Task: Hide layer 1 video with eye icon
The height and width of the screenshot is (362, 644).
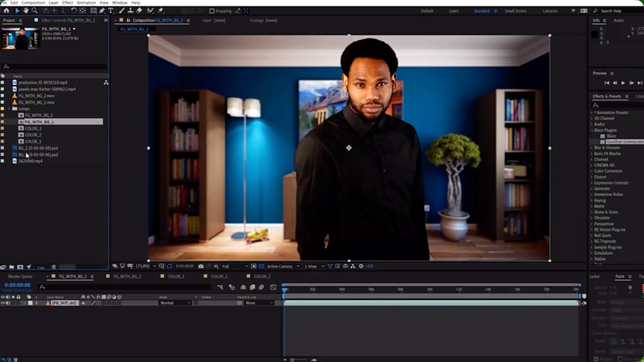Action: (3, 303)
